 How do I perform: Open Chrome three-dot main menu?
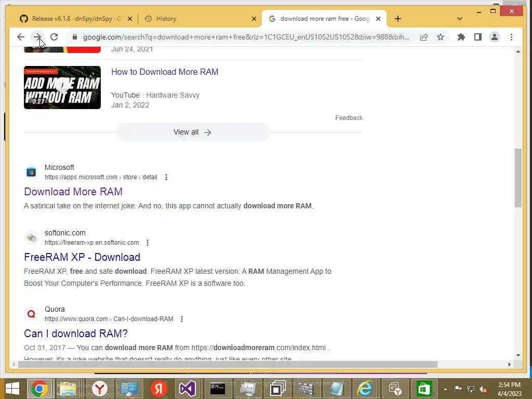[511, 37]
